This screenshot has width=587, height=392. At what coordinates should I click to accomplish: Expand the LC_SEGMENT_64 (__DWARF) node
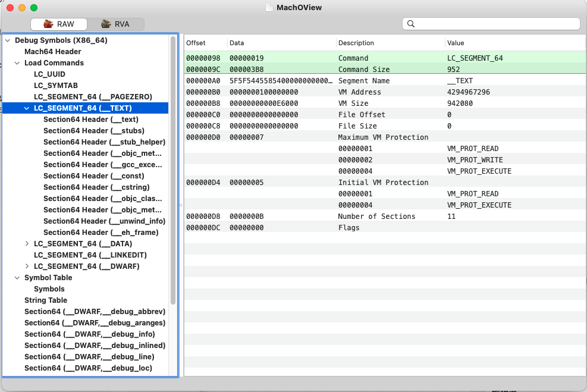pos(27,266)
